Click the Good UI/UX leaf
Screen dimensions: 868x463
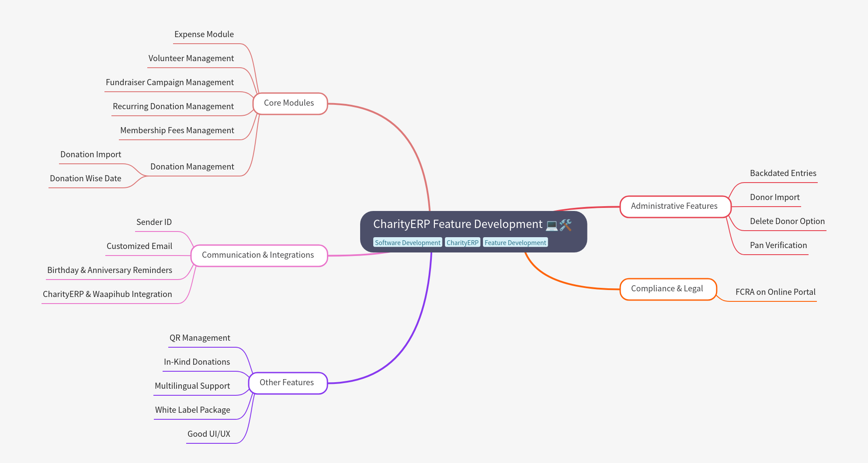pos(208,434)
